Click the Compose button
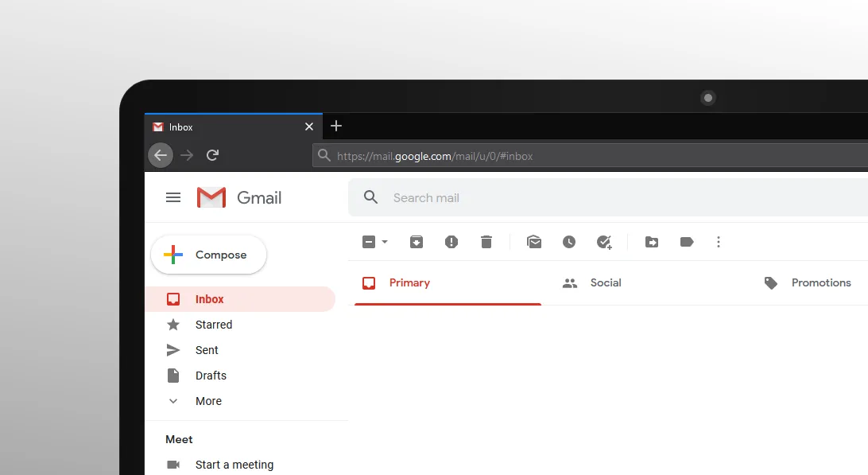Viewport: 868px width, 475px height. tap(209, 255)
